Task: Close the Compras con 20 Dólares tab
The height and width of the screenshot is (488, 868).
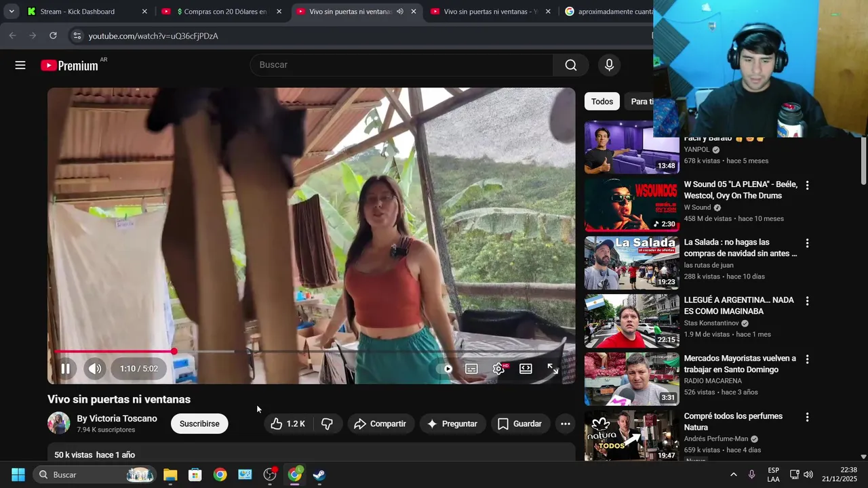Action: click(279, 12)
